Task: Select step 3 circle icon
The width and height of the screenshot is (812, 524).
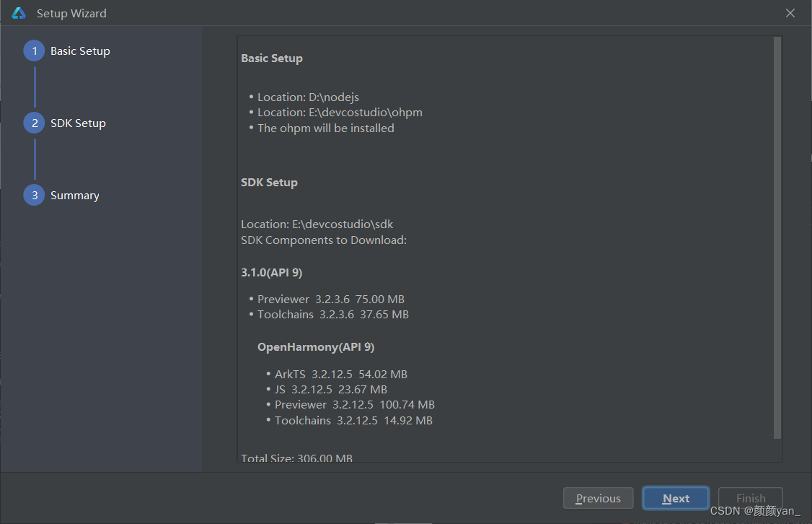Action: [34, 195]
